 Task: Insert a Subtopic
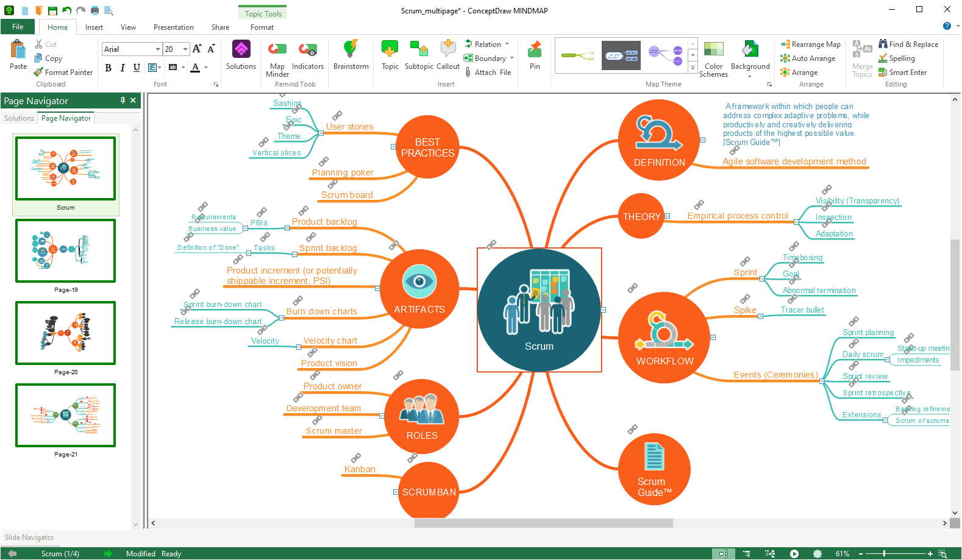click(419, 49)
